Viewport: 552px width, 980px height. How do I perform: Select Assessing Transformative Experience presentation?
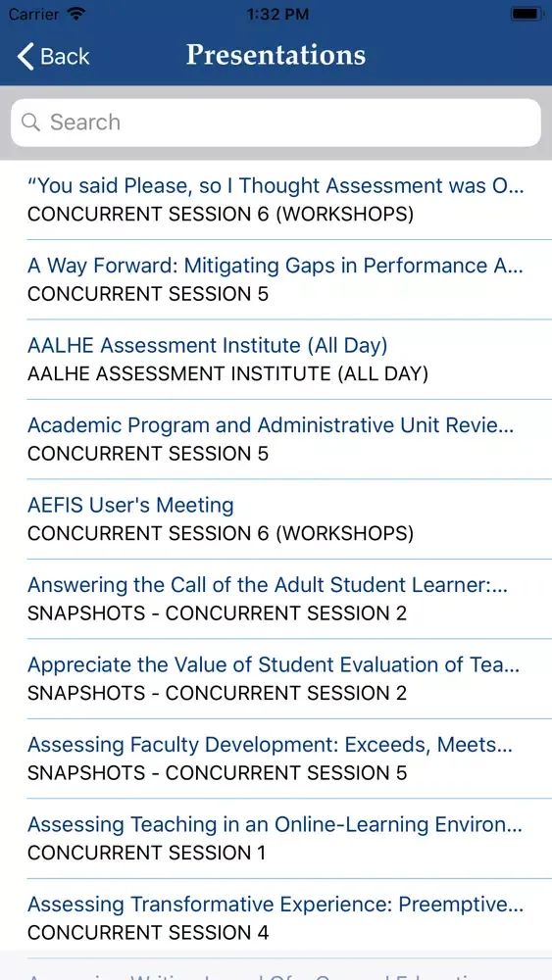[276, 919]
